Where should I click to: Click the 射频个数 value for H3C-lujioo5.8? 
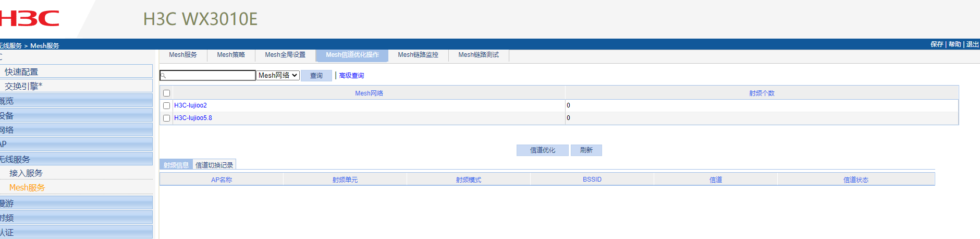tap(568, 118)
